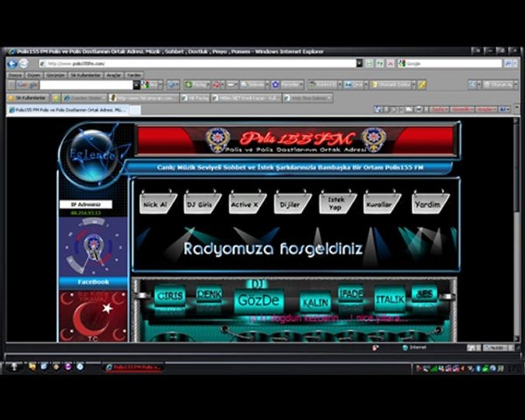525x420 pixels.
Task: Click the printer icon in command bar
Action: tap(418, 109)
